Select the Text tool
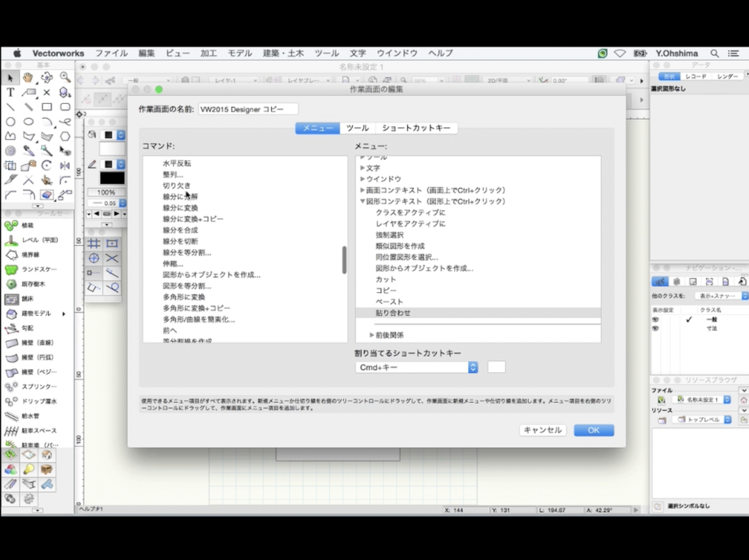This screenshot has height=560, width=749. pyautogui.click(x=10, y=92)
